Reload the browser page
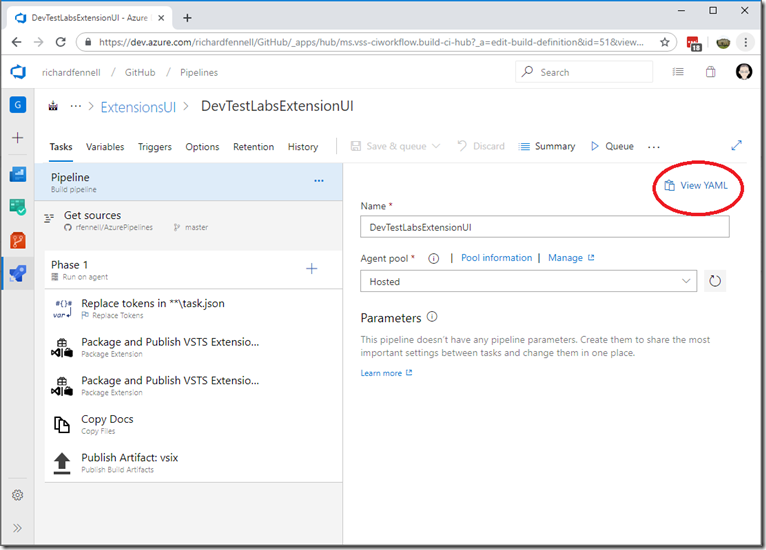 click(61, 42)
